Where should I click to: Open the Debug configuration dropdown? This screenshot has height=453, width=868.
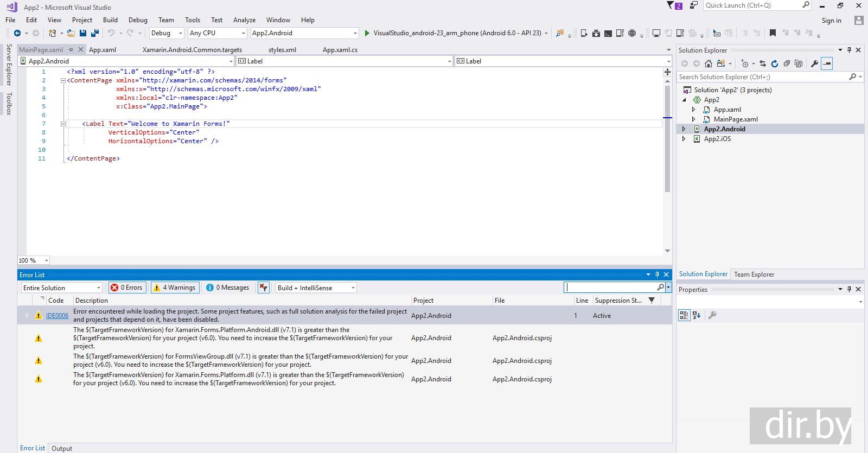tap(167, 33)
